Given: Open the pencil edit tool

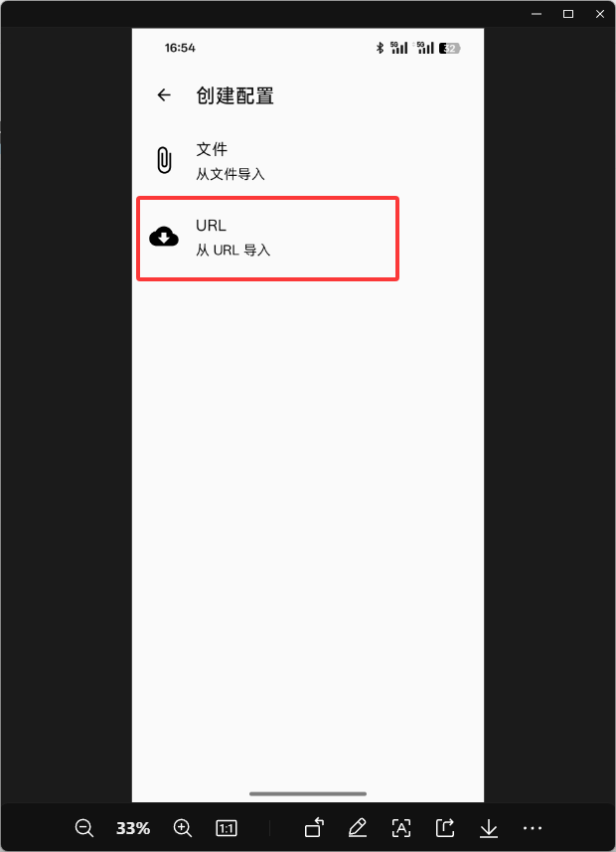Looking at the screenshot, I should pos(358,828).
